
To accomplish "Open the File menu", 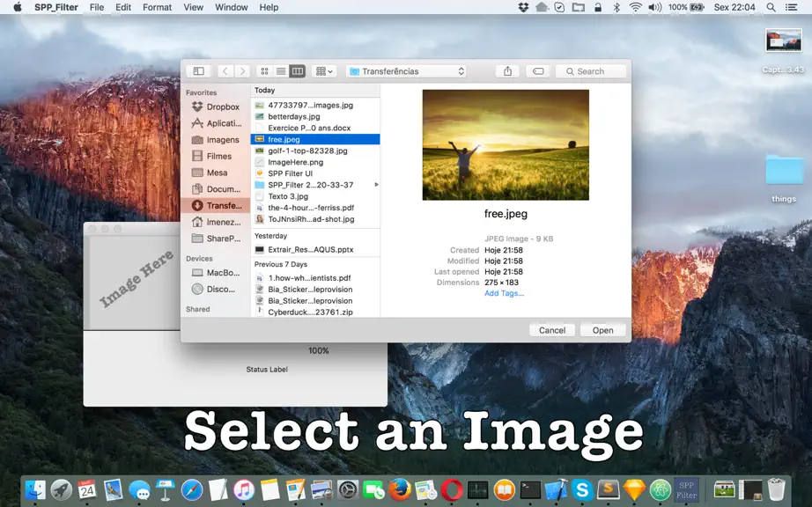I will pos(96,7).
